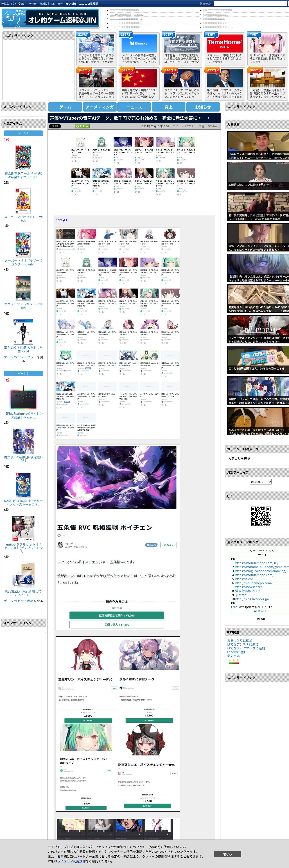
Task: Open popular article 加藤茶の嫁 thumbnail
Action: [x=258, y=176]
